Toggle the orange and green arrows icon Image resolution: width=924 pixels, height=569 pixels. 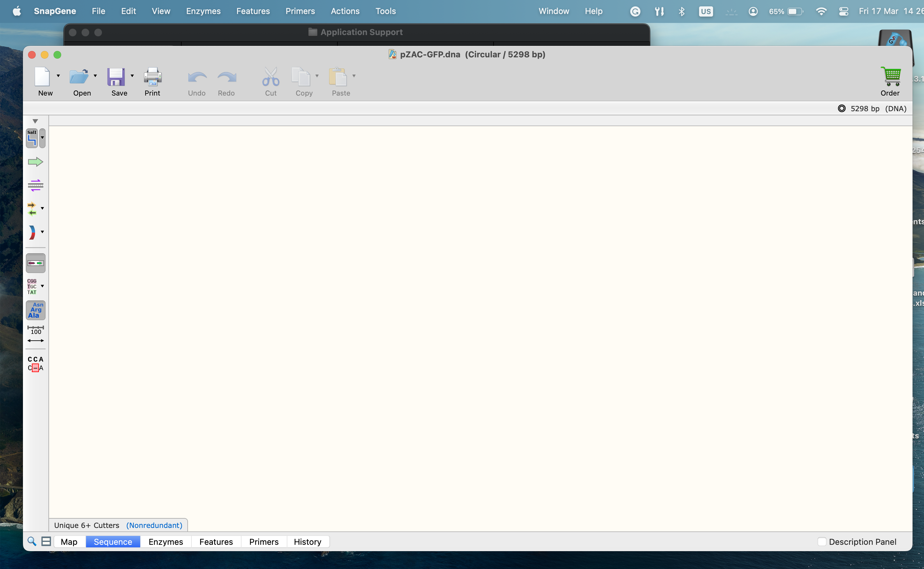pos(32,209)
